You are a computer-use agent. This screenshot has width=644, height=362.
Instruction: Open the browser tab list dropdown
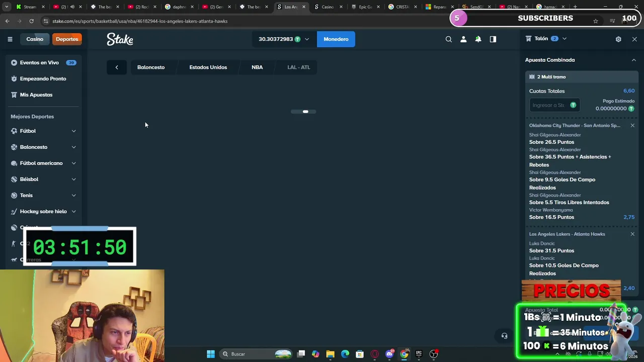point(7,7)
